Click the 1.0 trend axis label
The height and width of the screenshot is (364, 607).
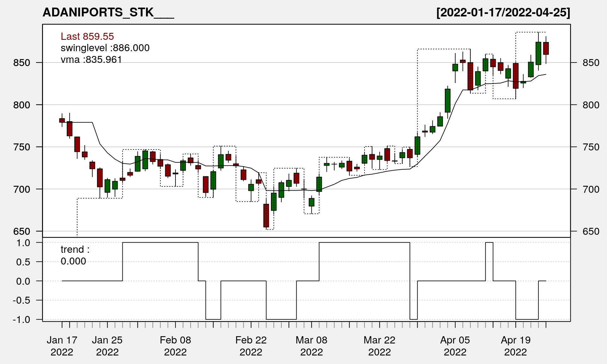(x=23, y=243)
